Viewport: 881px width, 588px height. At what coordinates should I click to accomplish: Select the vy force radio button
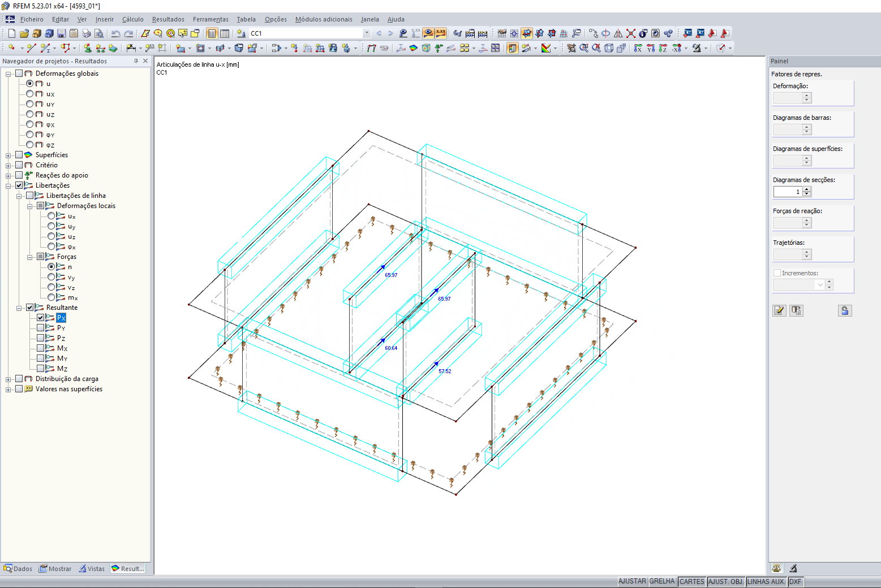(51, 277)
